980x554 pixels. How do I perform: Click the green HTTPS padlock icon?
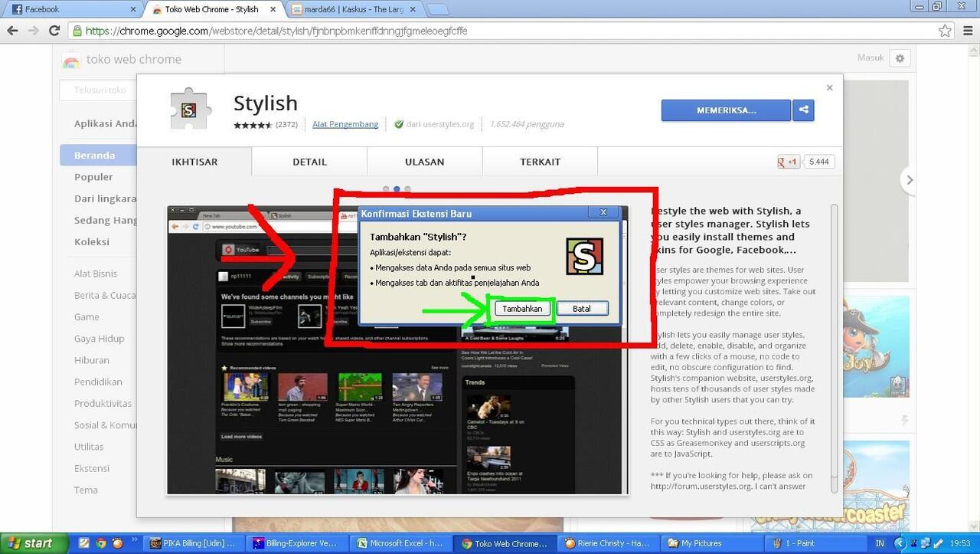[x=77, y=31]
